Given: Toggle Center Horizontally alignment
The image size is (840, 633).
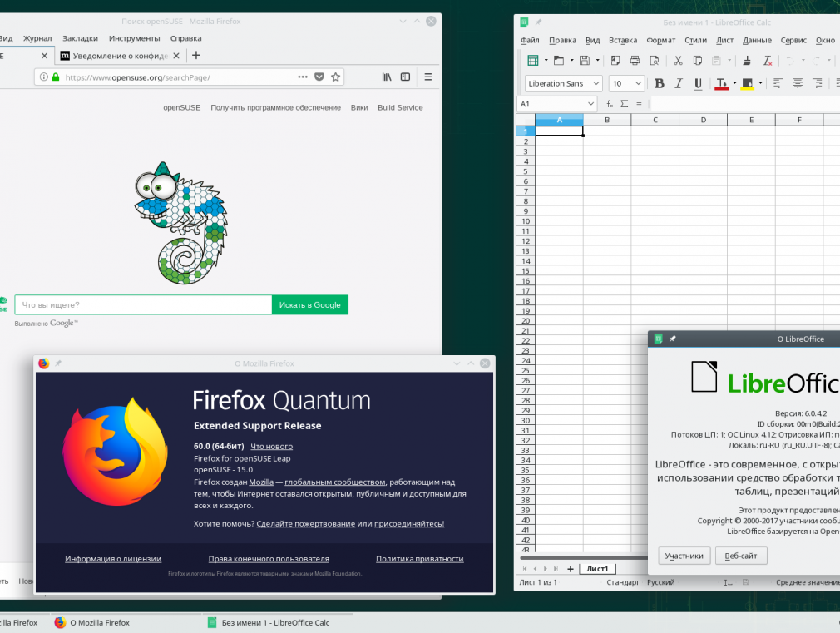Looking at the screenshot, I should click(798, 83).
